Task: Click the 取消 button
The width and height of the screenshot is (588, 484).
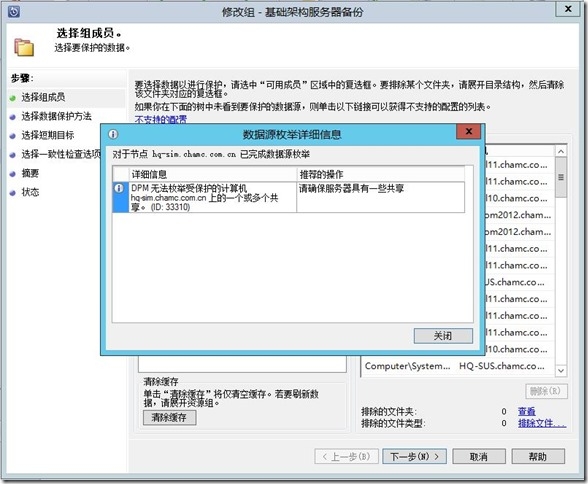Action: (478, 456)
